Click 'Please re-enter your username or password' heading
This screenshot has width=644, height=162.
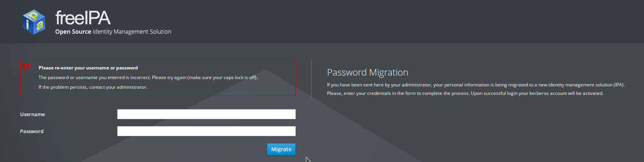88,68
